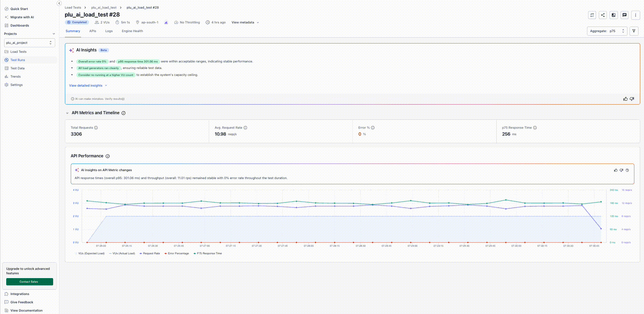
Task: Open Migrate with AI in sidebar
Action: tap(22, 17)
